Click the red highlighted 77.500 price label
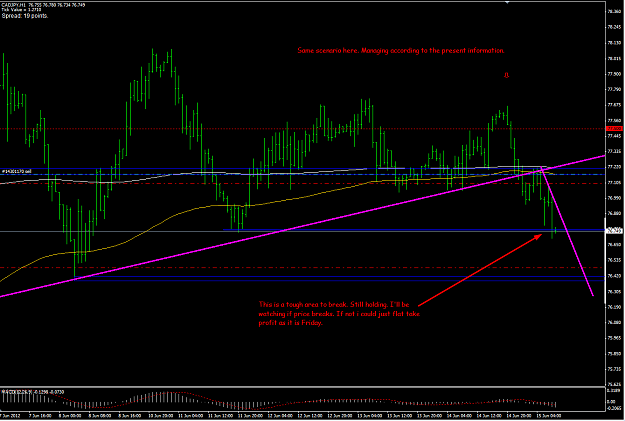625x421 pixels. [x=614, y=128]
